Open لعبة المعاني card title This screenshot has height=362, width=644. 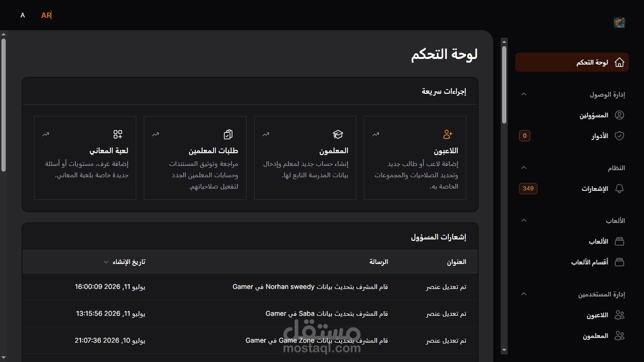pos(109,151)
